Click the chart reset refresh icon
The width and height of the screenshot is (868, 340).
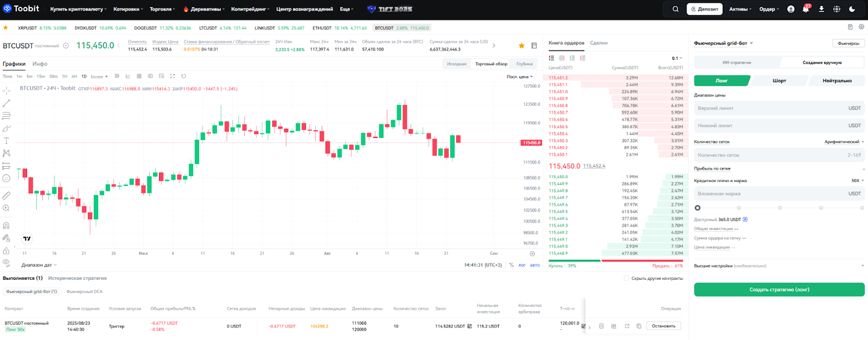[x=183, y=76]
